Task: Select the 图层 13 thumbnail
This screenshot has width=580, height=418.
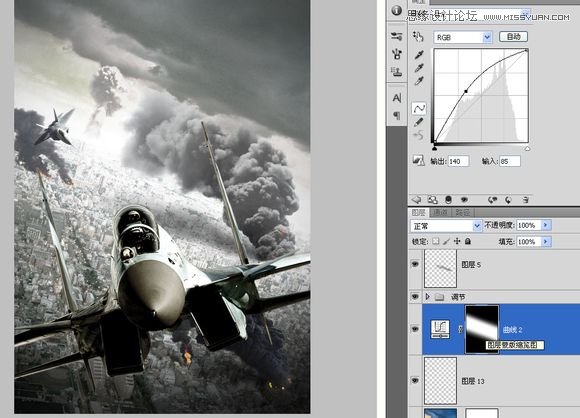Action: click(440, 380)
